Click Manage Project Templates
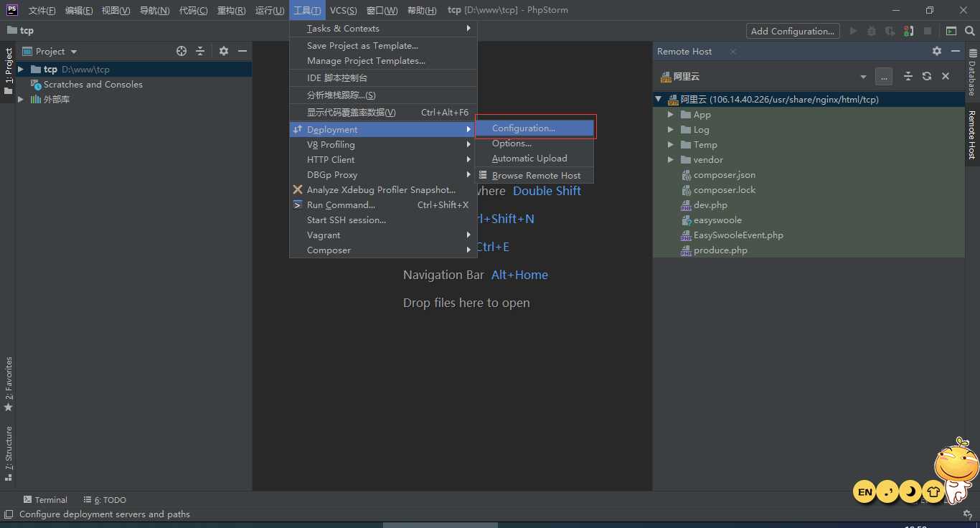Image resolution: width=980 pixels, height=528 pixels. pos(383,60)
